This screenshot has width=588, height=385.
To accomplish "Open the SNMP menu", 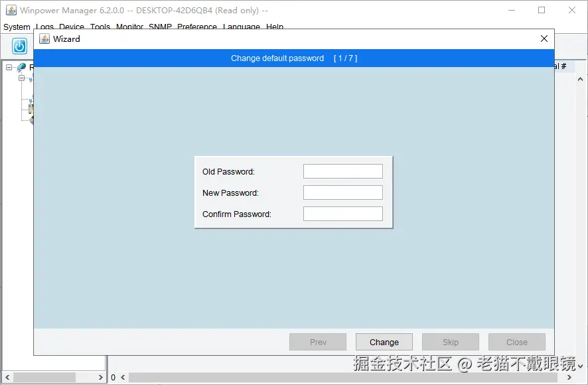I will [x=160, y=27].
